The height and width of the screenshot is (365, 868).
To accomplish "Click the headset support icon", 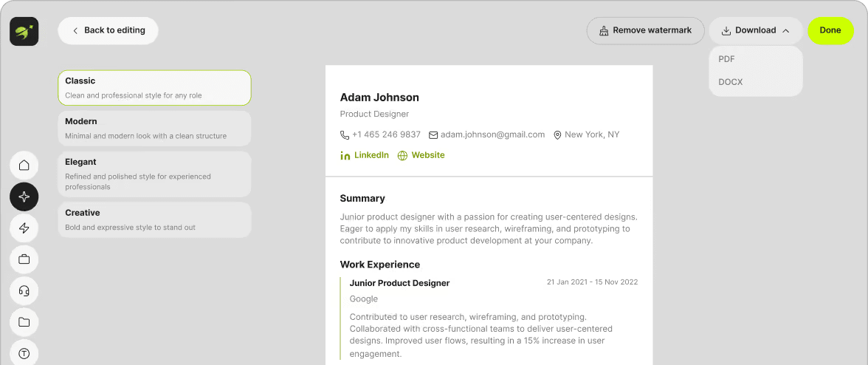I will [24, 290].
